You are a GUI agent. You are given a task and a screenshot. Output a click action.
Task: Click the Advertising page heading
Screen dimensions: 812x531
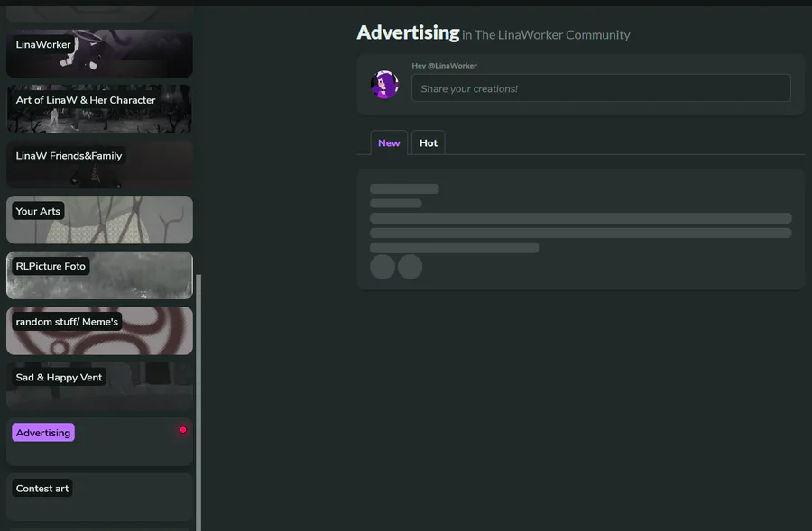(x=408, y=32)
